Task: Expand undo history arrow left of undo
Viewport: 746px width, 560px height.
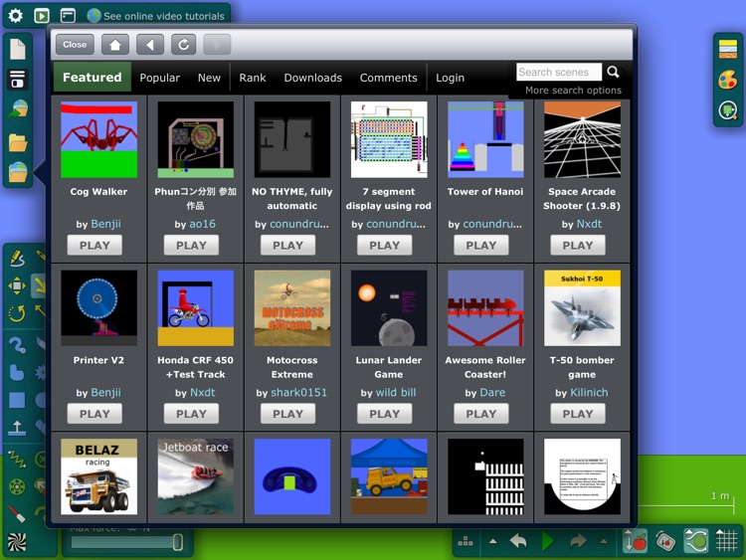Action: click(x=493, y=541)
